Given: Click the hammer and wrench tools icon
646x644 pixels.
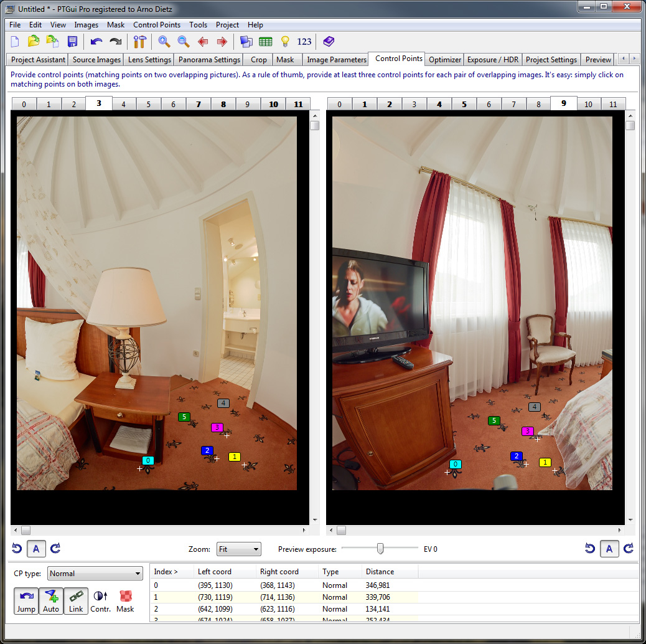Looking at the screenshot, I should pyautogui.click(x=139, y=42).
